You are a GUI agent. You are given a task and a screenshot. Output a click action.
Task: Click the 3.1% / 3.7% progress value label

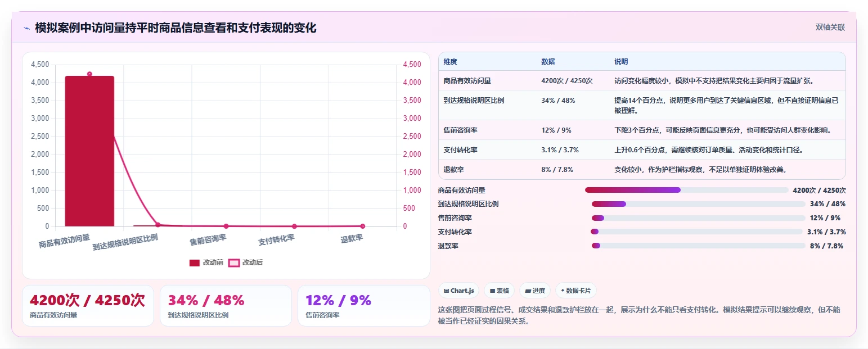pos(826,232)
